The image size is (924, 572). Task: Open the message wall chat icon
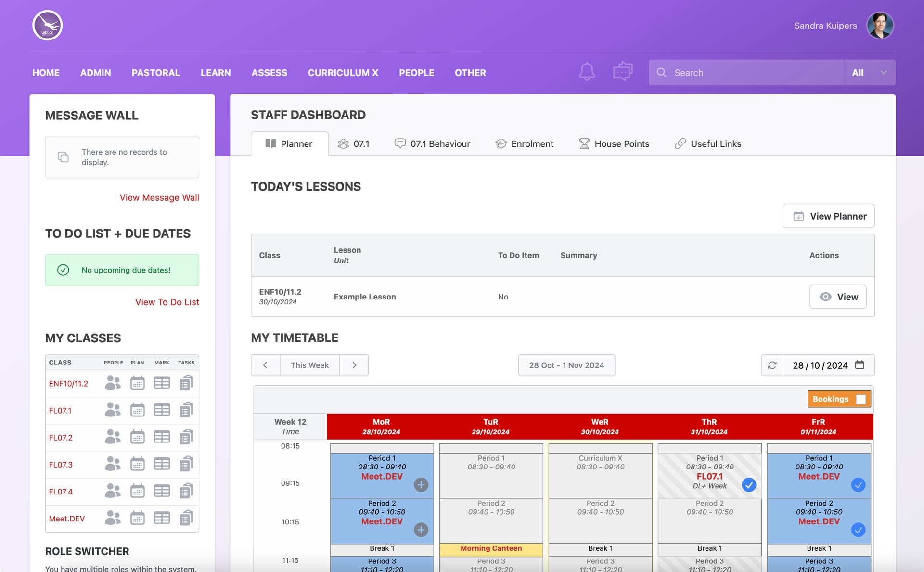623,72
